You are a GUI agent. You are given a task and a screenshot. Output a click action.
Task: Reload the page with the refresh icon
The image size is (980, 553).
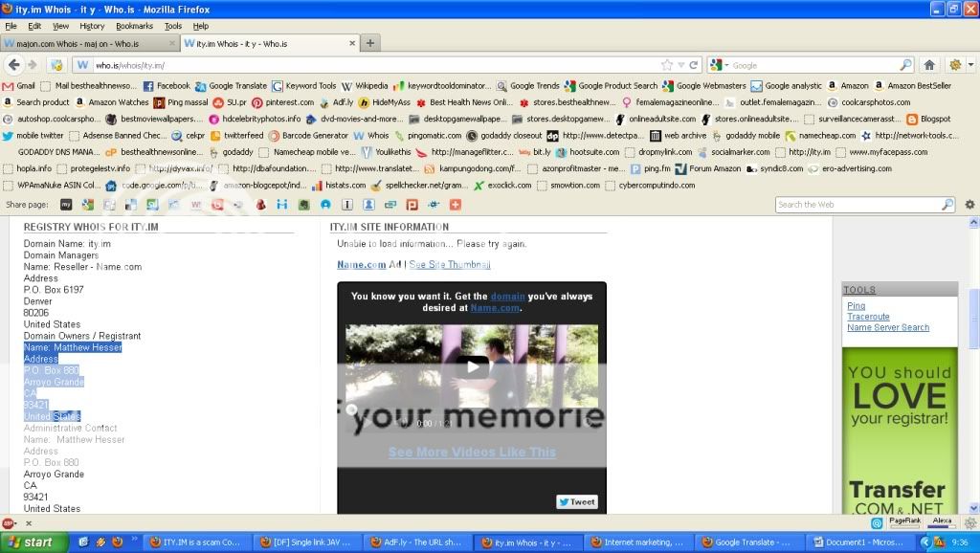pos(694,65)
